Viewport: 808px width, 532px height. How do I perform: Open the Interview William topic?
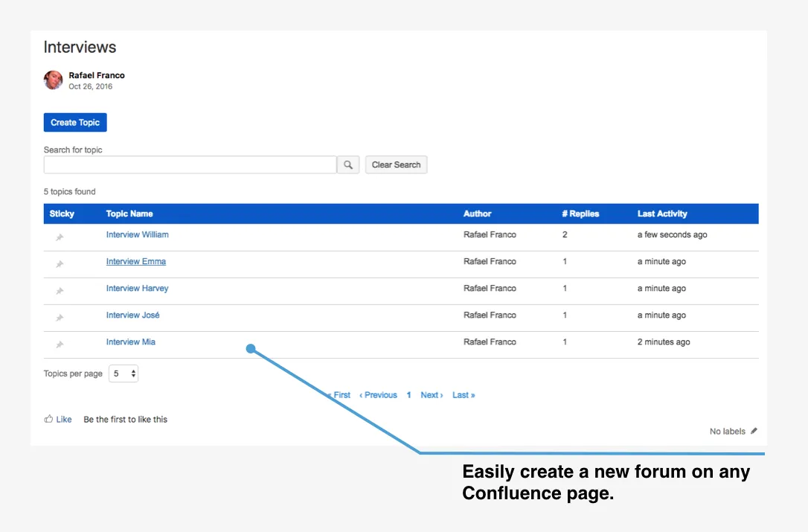(x=137, y=234)
